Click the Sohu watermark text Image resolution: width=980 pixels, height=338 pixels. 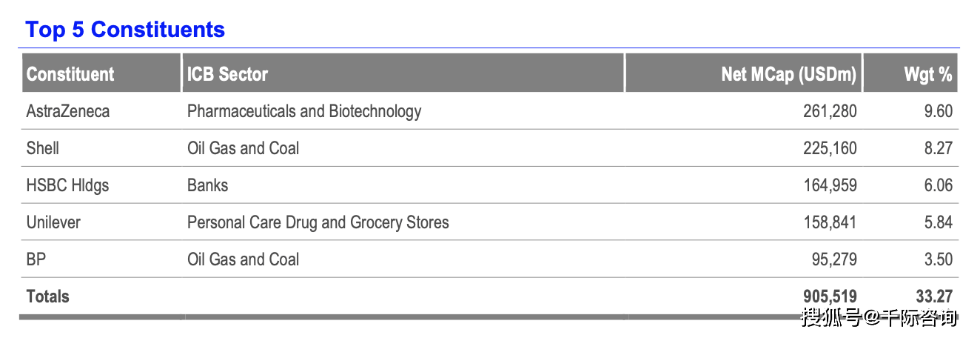[x=880, y=318]
